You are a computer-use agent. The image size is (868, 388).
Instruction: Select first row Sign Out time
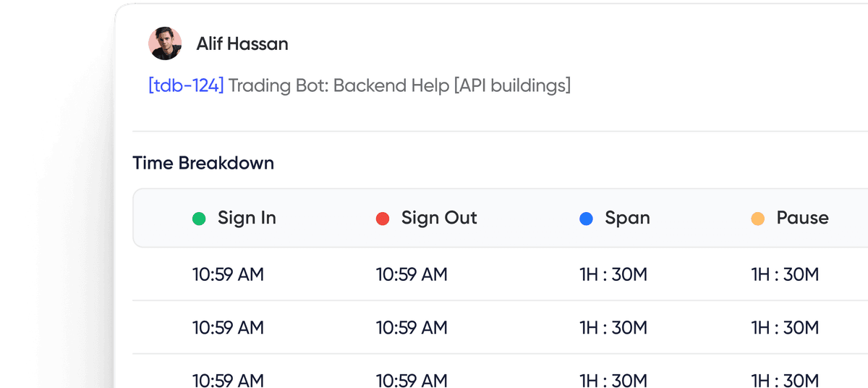click(412, 274)
